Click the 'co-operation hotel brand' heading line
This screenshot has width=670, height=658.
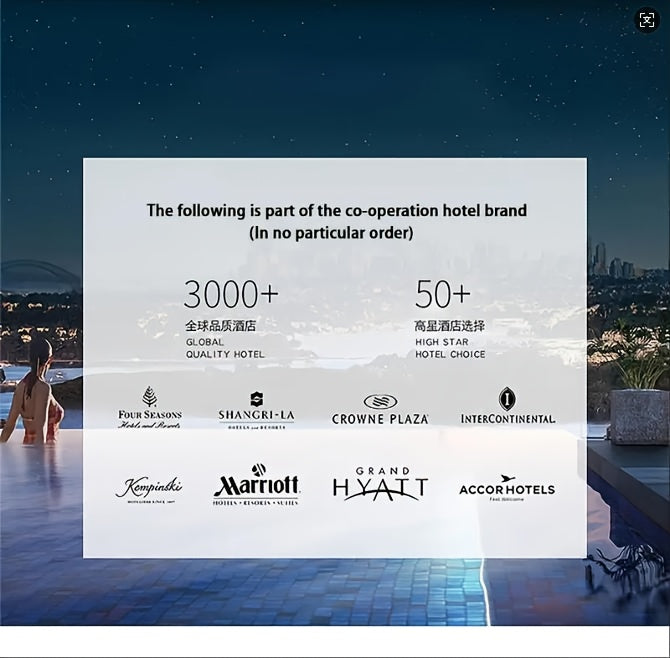(337, 210)
